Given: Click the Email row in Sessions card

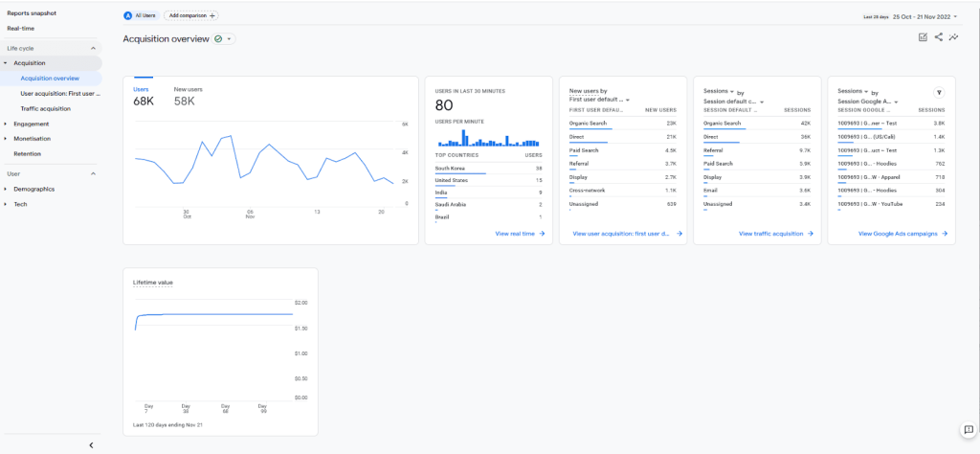Looking at the screenshot, I should pyautogui.click(x=757, y=192).
